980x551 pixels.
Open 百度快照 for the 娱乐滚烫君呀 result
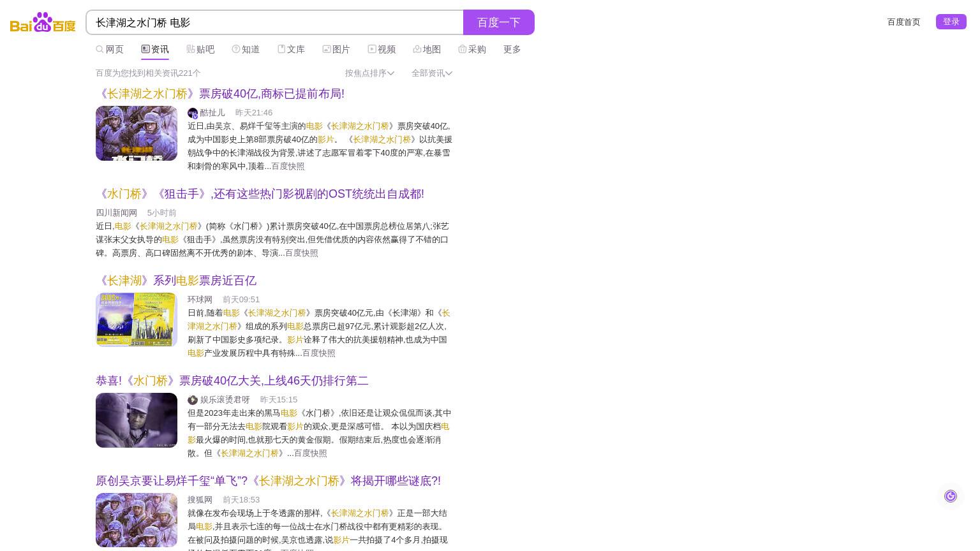tap(310, 453)
